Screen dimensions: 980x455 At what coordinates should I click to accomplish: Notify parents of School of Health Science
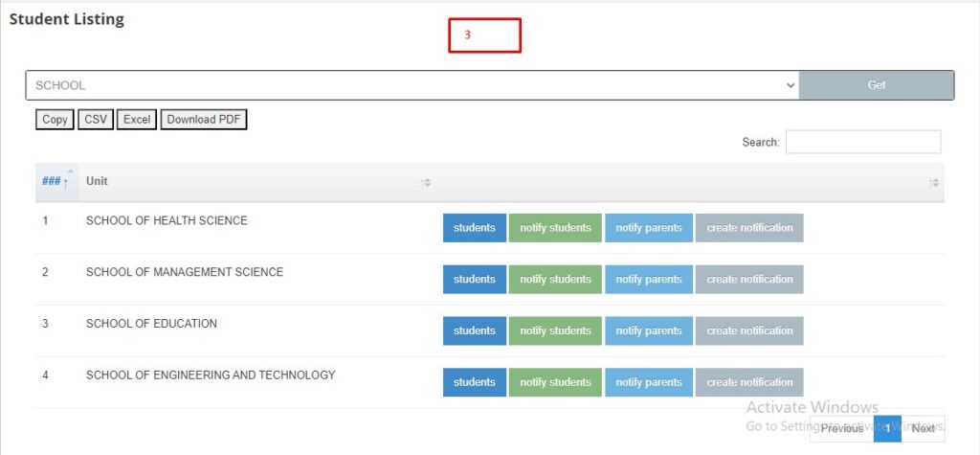pos(649,228)
